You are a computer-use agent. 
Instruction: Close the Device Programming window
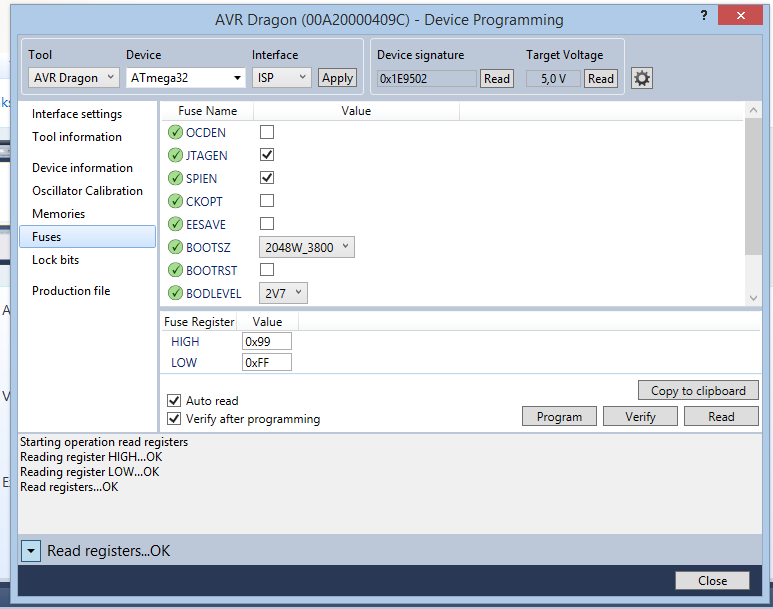pyautogui.click(x=740, y=15)
